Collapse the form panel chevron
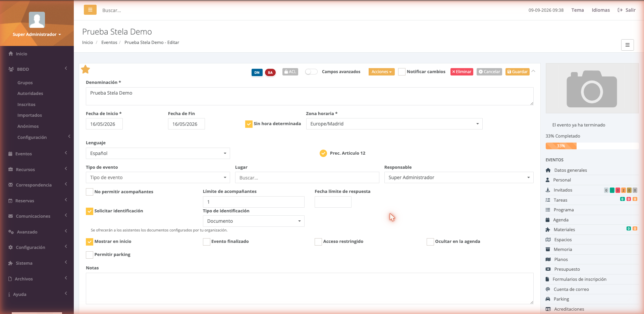Image resolution: width=644 pixels, height=314 pixels. [533, 71]
